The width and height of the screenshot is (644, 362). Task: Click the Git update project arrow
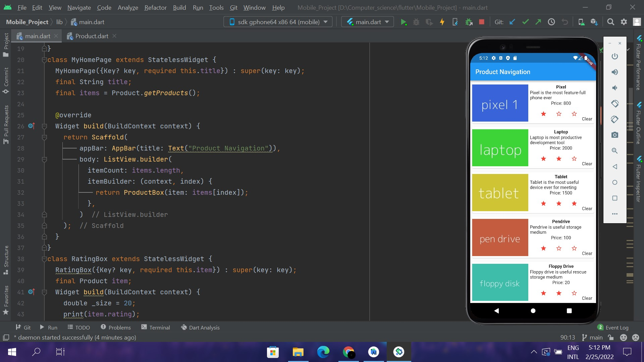click(x=512, y=22)
